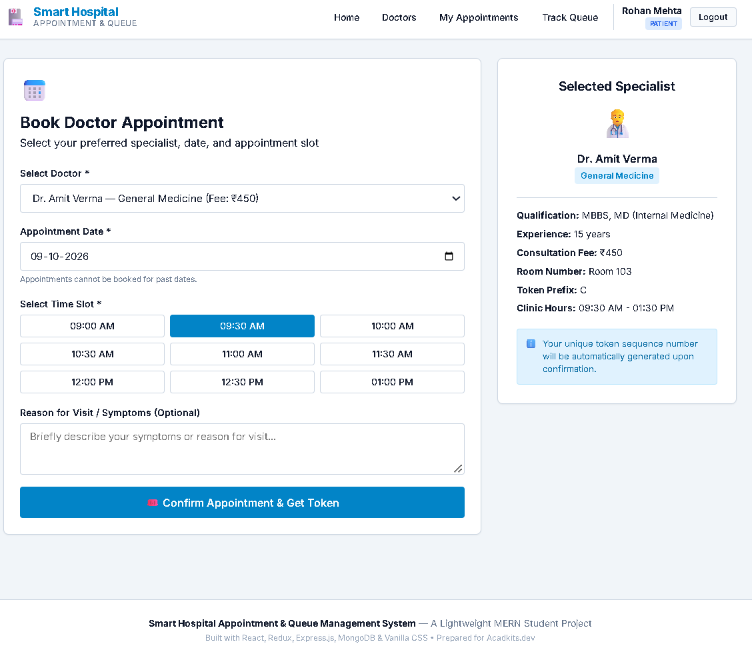Choose the 10:30 AM time slot
The height and width of the screenshot is (648, 752).
92,354
